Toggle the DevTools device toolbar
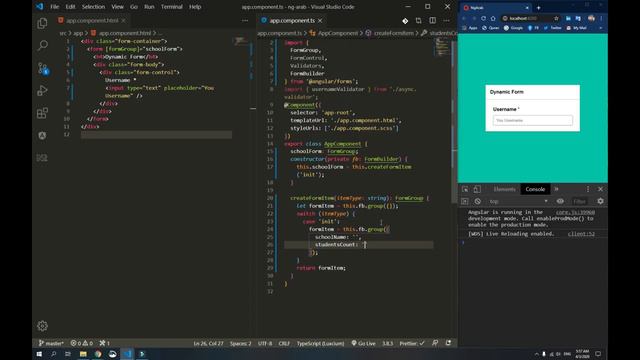 (477, 189)
